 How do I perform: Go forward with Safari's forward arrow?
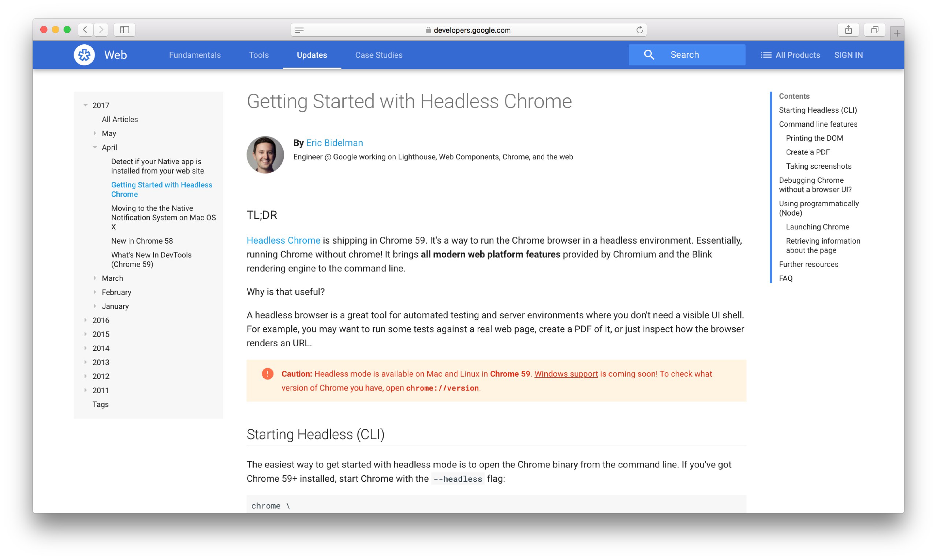pyautogui.click(x=101, y=30)
